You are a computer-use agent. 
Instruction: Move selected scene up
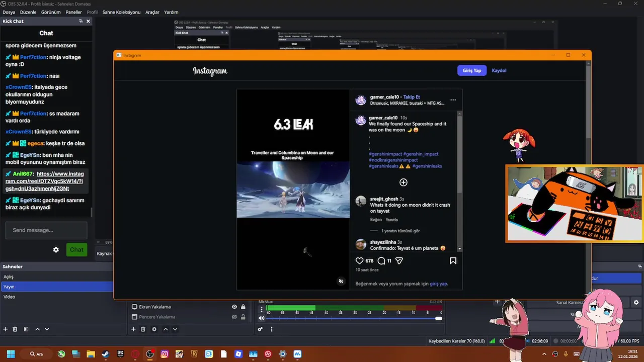[x=37, y=329]
